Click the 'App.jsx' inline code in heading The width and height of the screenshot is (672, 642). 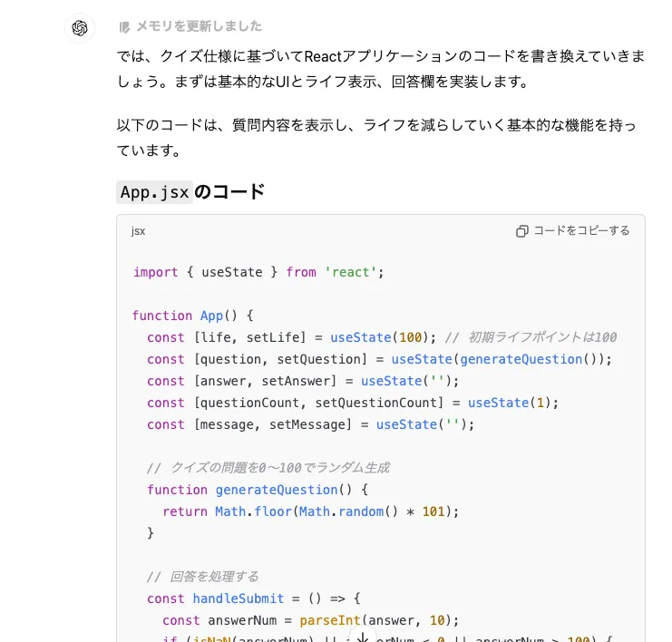pos(154,192)
